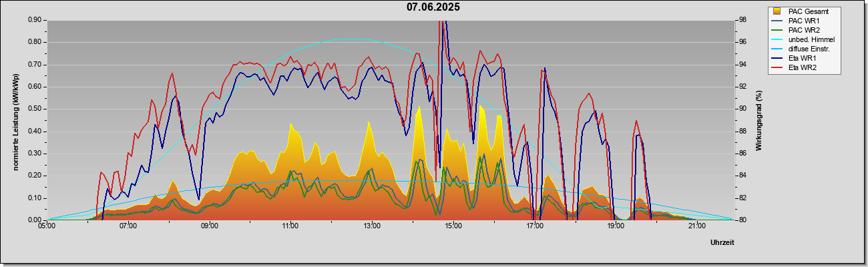Click the red Eta WR2 legend marker
This screenshot has height=267, width=868.
pos(777,67)
